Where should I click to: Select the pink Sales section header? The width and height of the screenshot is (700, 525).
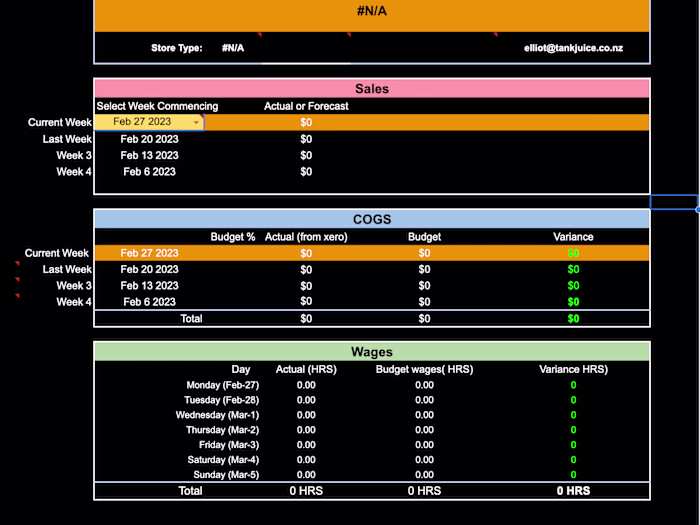tap(372, 88)
